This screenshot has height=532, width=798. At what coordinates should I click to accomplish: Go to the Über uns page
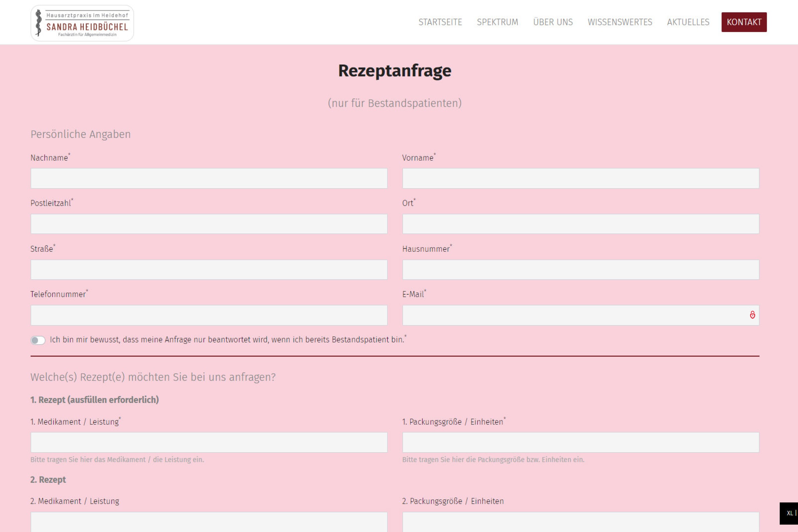pyautogui.click(x=553, y=22)
